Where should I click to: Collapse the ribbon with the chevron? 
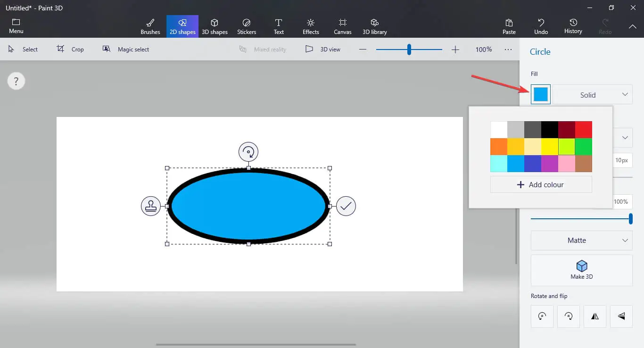[x=632, y=27]
